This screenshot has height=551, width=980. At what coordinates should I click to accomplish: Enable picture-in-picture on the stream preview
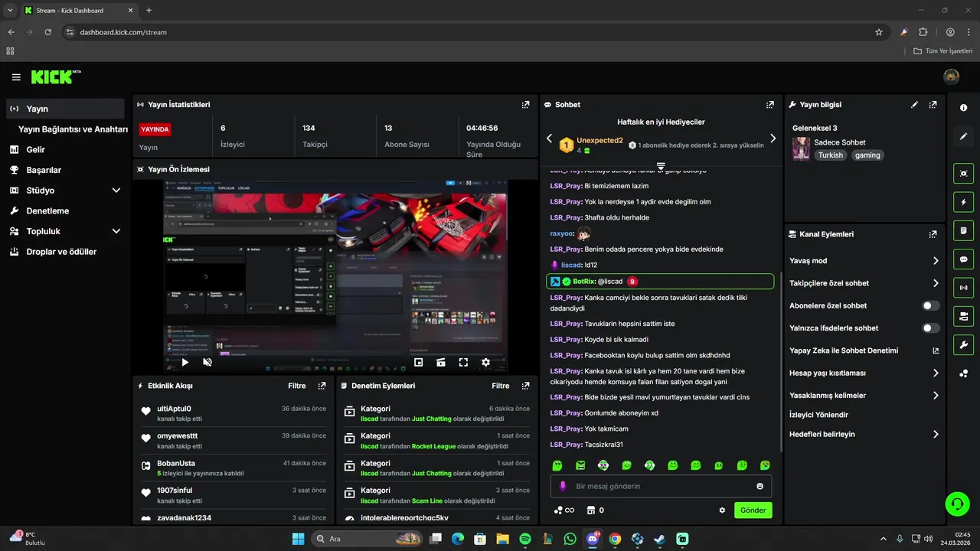(x=419, y=363)
